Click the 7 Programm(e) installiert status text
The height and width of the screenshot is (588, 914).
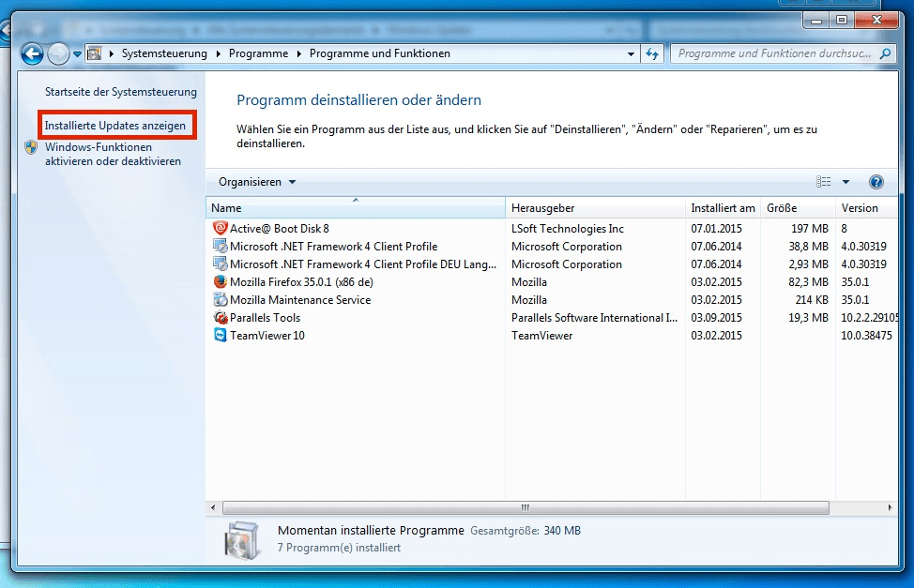pos(339,548)
